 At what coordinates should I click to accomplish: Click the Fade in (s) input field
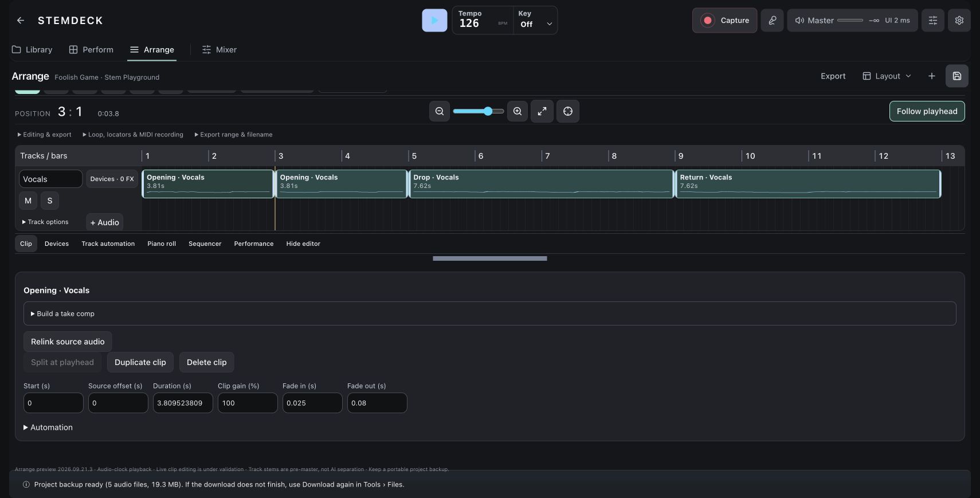pos(312,403)
